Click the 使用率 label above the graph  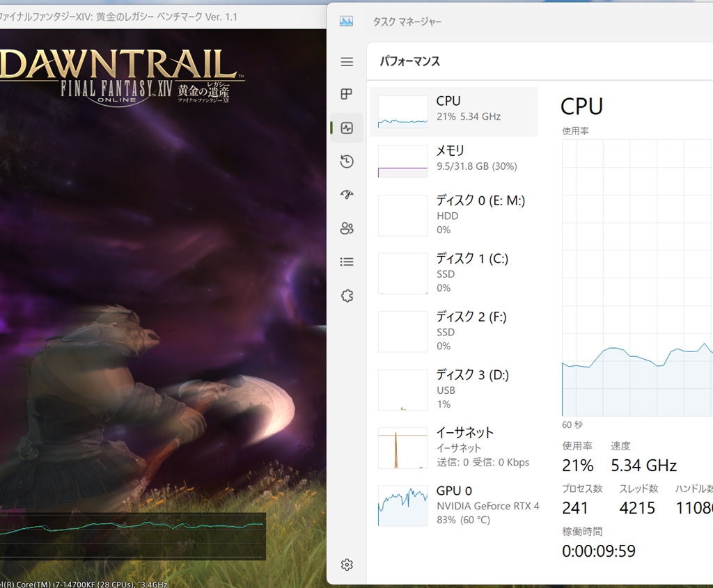[575, 131]
